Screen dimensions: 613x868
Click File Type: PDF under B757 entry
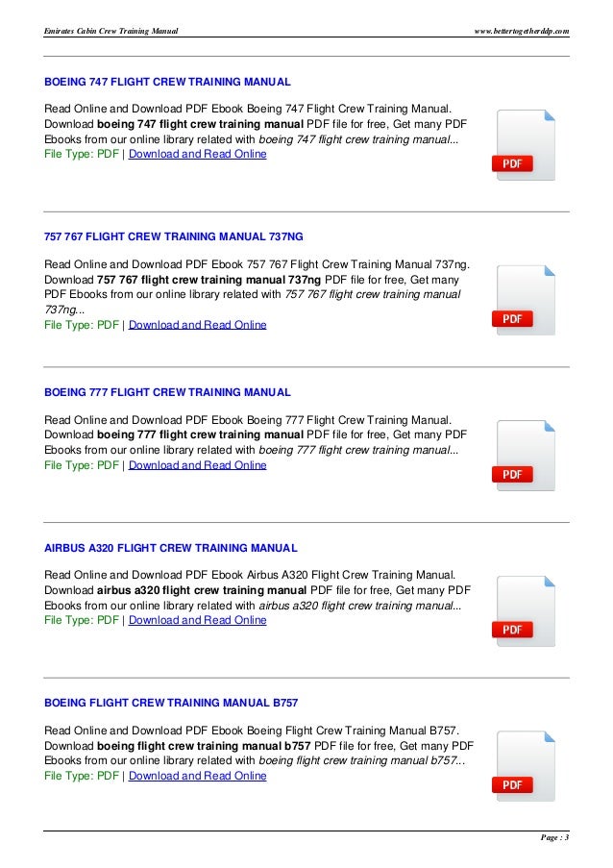82,776
